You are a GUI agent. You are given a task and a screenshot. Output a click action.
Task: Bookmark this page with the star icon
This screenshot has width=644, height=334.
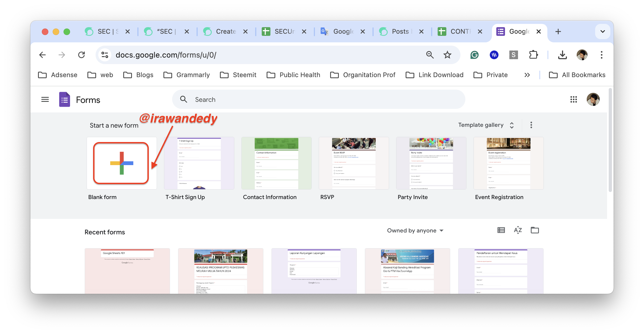[447, 55]
